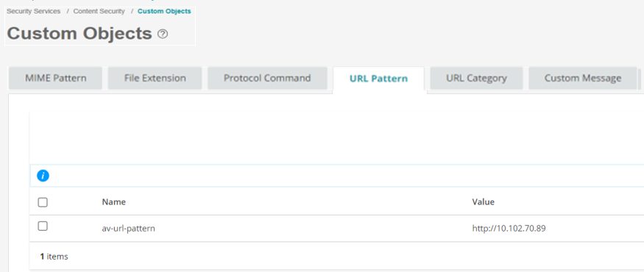Open the Content Security breadcrumb link

[x=99, y=11]
